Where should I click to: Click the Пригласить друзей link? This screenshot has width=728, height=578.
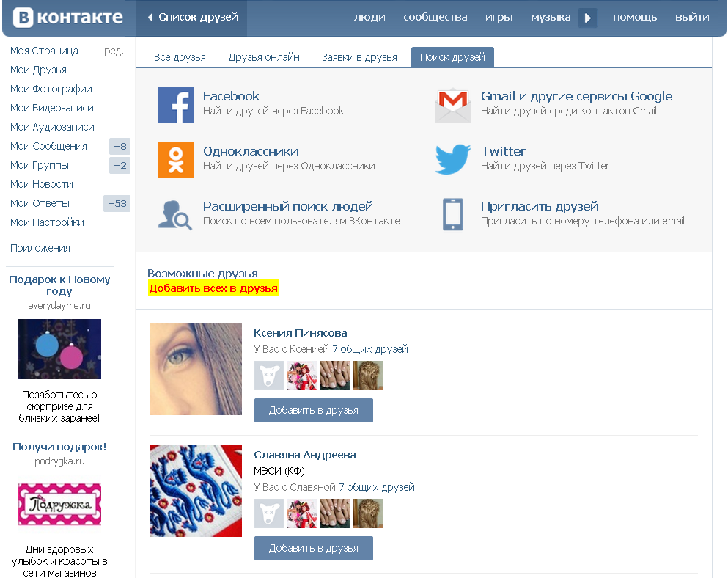(539, 206)
